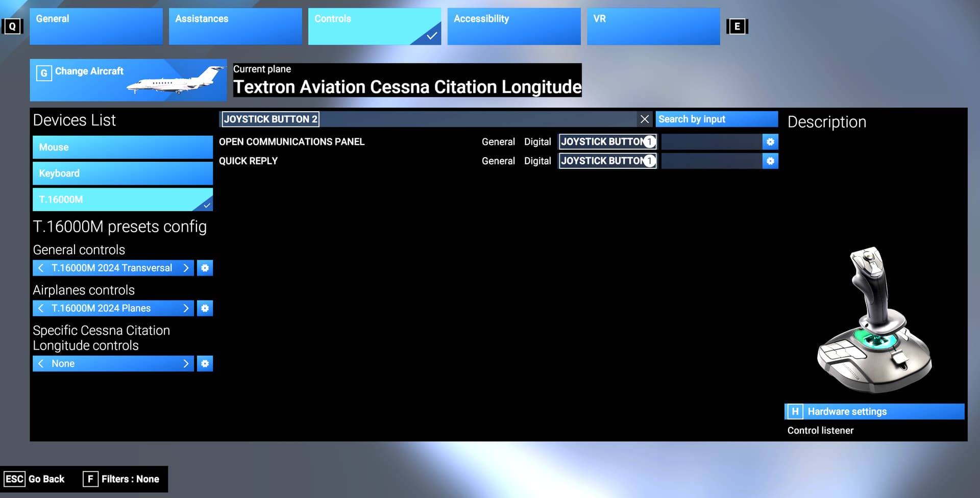This screenshot has width=980, height=498.
Task: Click the T.16000M 2024 Transversal preset selector
Action: pyautogui.click(x=113, y=268)
